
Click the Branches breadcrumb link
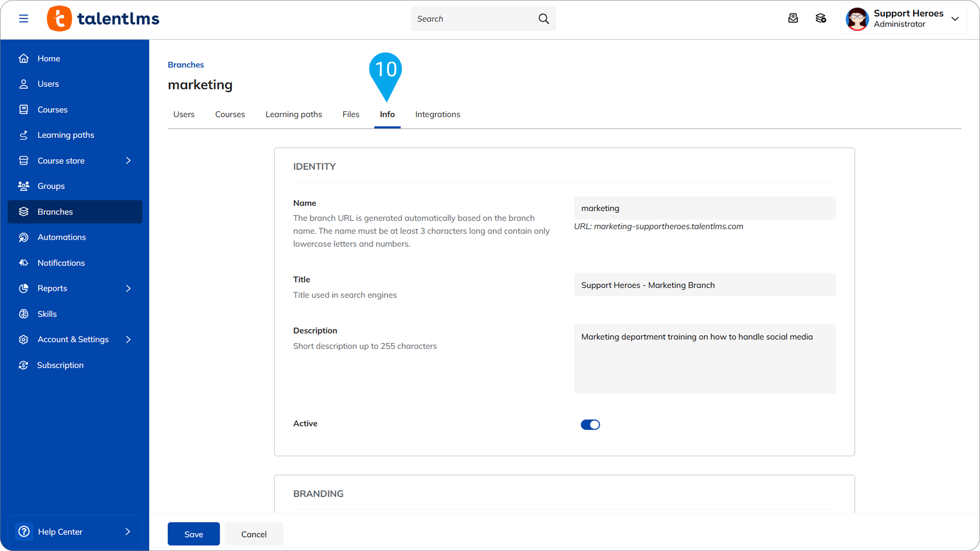coord(186,65)
